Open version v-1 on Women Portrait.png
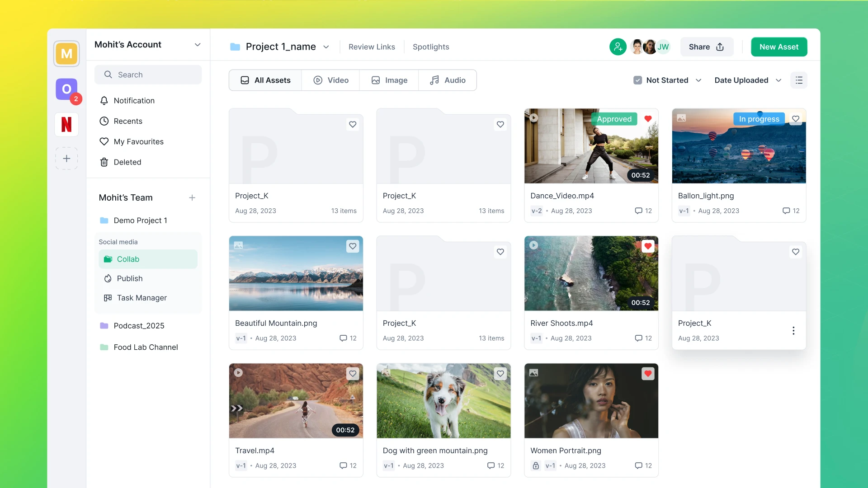This screenshot has height=488, width=868. click(x=550, y=466)
